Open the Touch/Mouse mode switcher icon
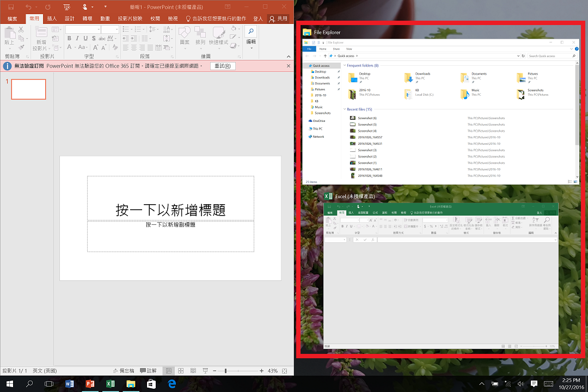 pos(85,7)
